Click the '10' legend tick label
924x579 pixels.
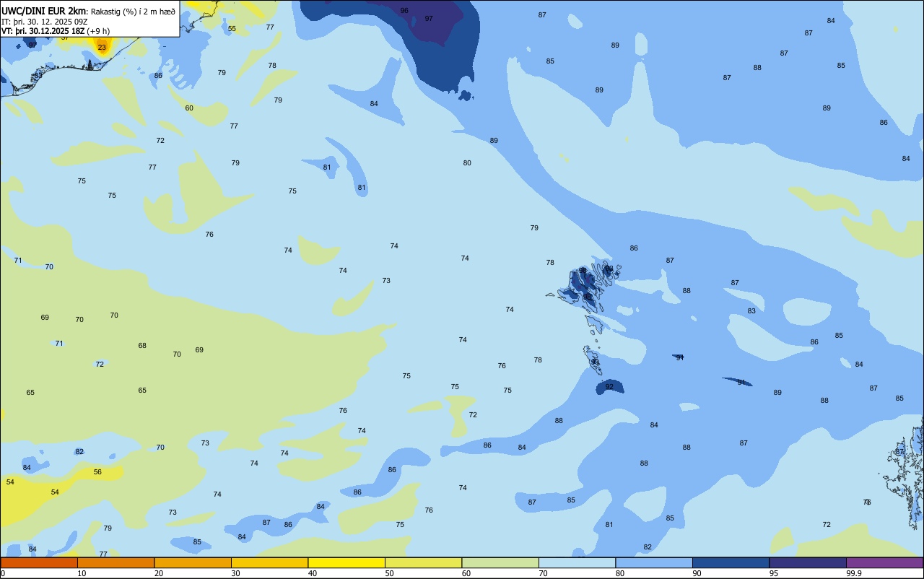82,573
